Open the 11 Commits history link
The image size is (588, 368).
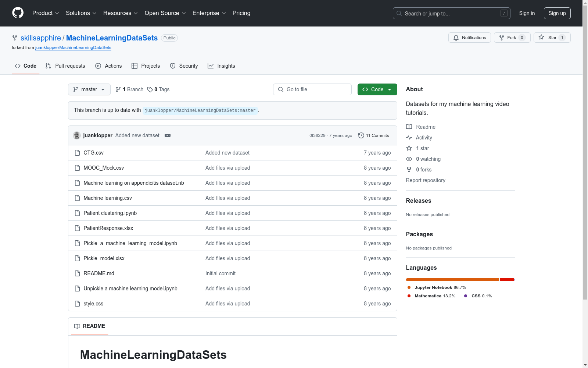374,135
